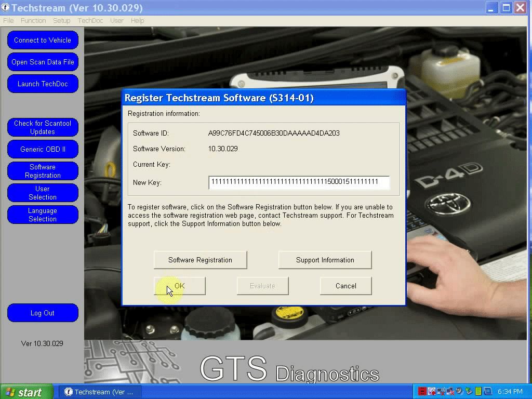532x399 pixels.
Task: Open the Setup menu
Action: [61, 21]
